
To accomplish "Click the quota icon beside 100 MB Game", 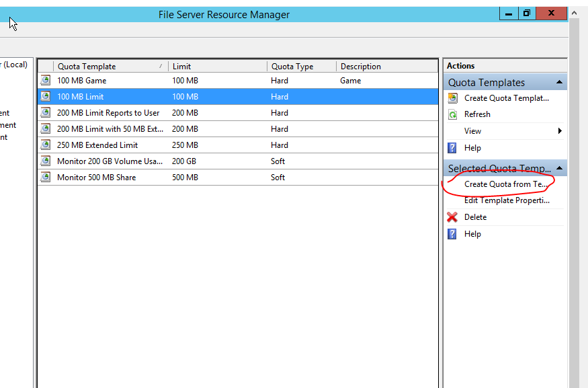I will pos(44,80).
